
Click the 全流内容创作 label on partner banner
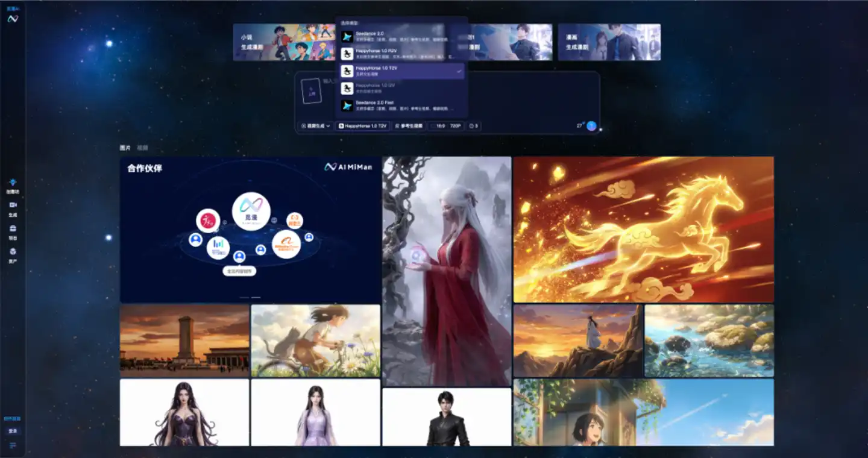coord(239,272)
